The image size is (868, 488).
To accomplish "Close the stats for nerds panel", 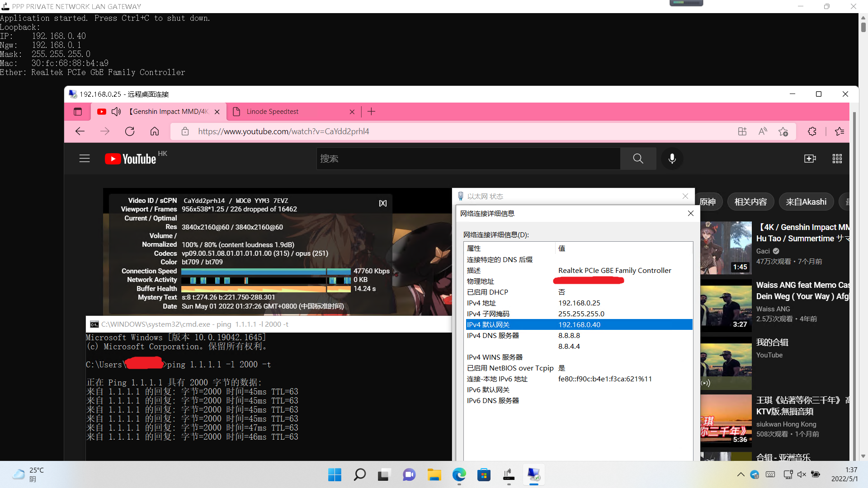I will point(382,203).
